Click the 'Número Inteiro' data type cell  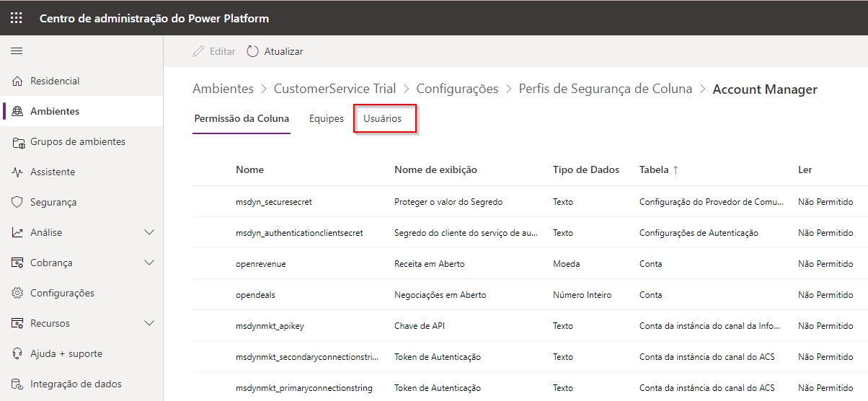pyautogui.click(x=583, y=295)
